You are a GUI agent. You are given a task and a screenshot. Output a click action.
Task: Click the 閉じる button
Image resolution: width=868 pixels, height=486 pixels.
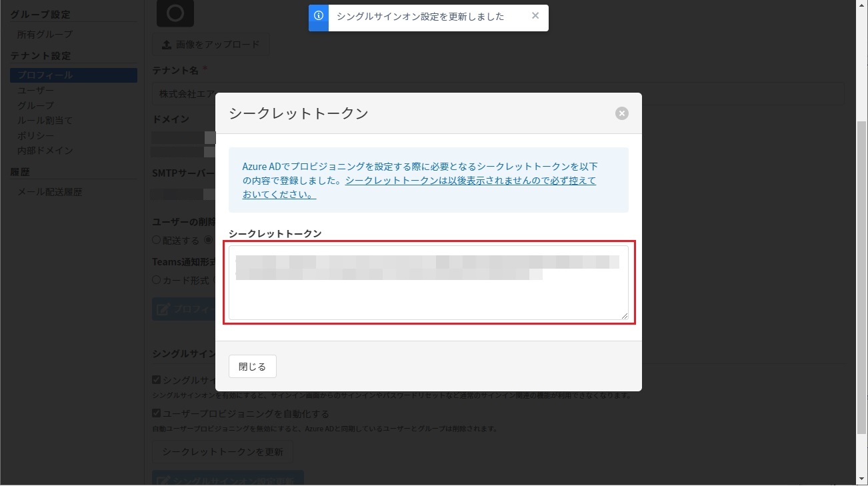252,367
